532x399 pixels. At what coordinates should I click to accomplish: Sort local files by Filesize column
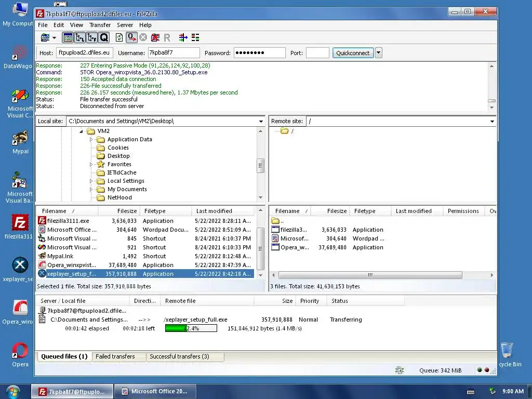click(118, 211)
